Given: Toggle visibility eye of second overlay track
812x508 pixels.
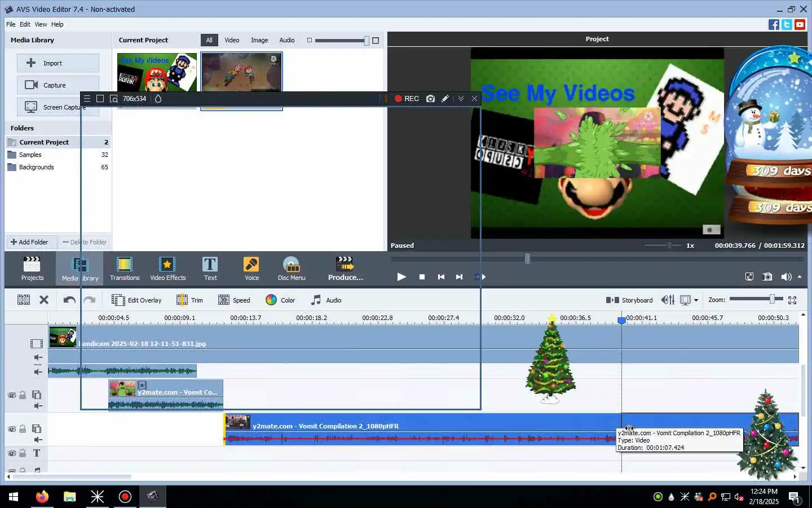Looking at the screenshot, I should coord(11,429).
